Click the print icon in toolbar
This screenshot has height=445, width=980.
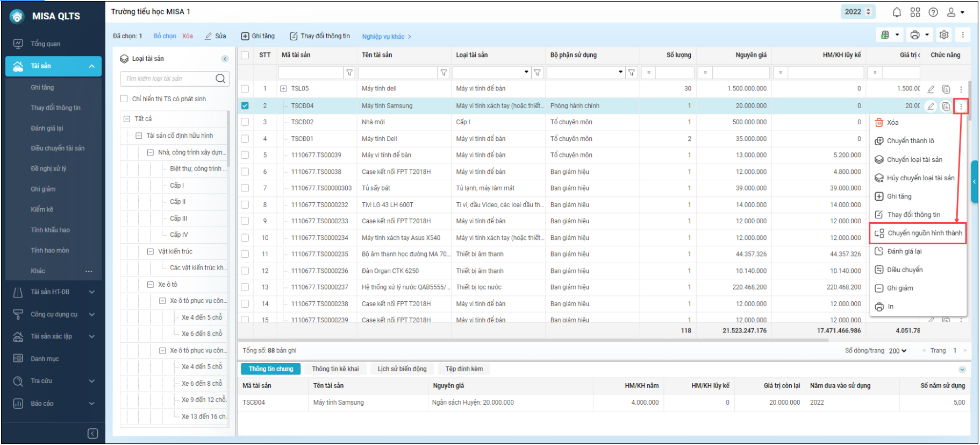[914, 35]
